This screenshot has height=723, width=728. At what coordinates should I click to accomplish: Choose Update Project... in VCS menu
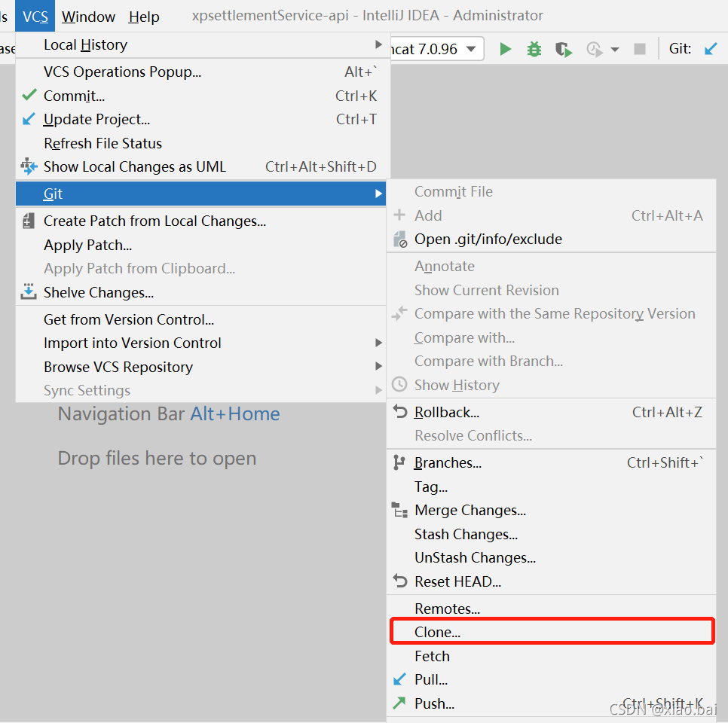(x=201, y=119)
